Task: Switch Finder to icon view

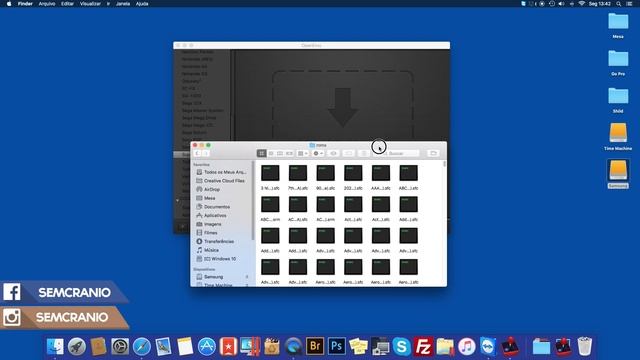Action: pos(262,153)
